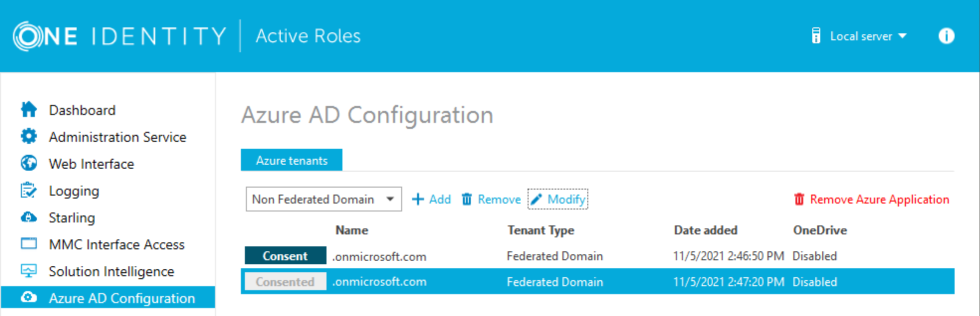
Task: Click the pencil icon beside Modify
Action: tap(536, 200)
